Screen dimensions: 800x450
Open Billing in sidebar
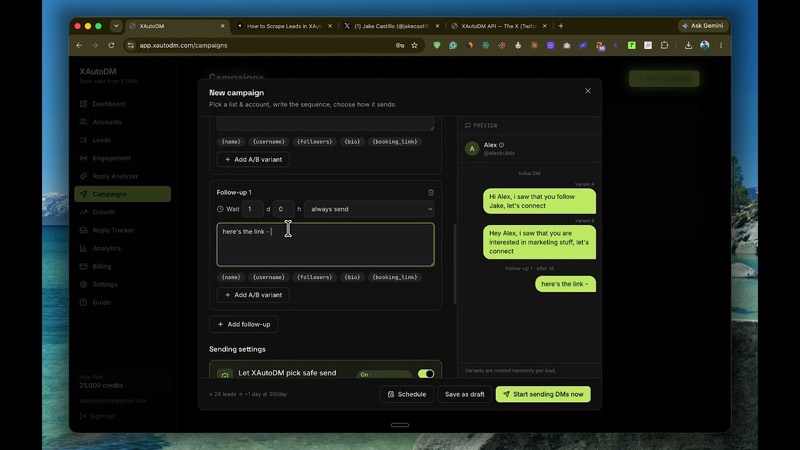[122, 266]
